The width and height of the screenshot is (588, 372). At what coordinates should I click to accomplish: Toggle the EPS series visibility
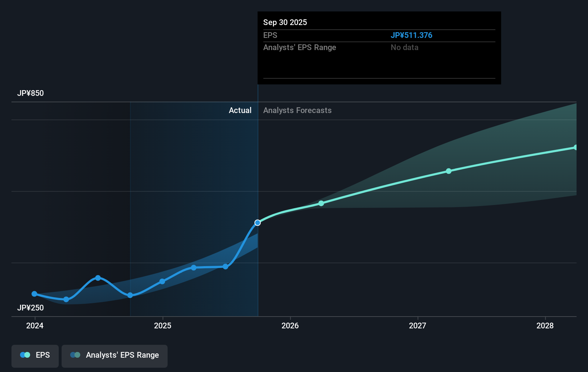pos(35,356)
